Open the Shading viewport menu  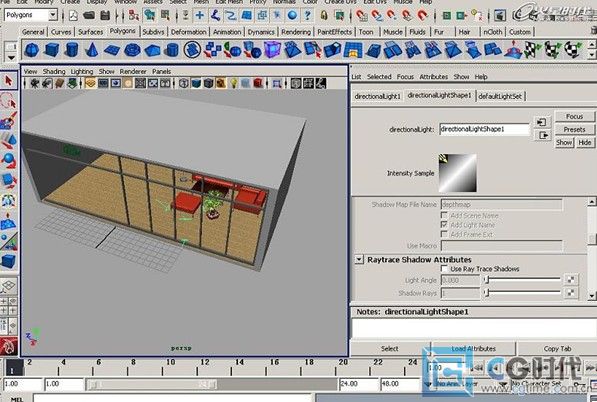pyautogui.click(x=54, y=71)
